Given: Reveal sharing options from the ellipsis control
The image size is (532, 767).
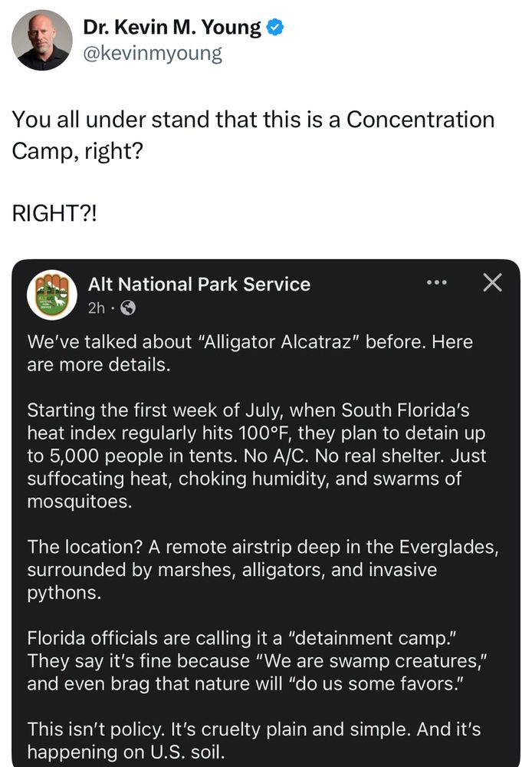Looking at the screenshot, I should [x=437, y=282].
